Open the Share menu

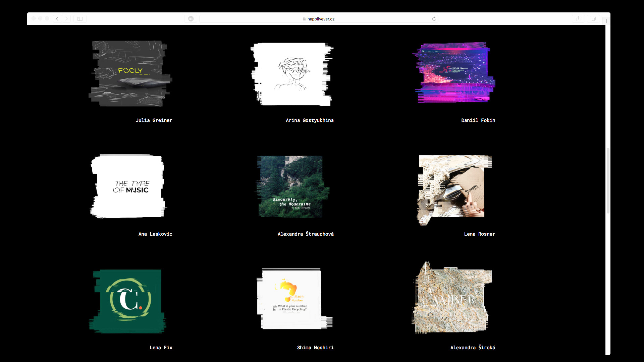[578, 19]
